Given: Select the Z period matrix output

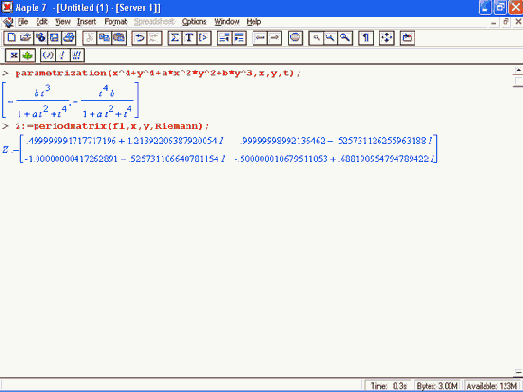Looking at the screenshot, I should [x=220, y=149].
